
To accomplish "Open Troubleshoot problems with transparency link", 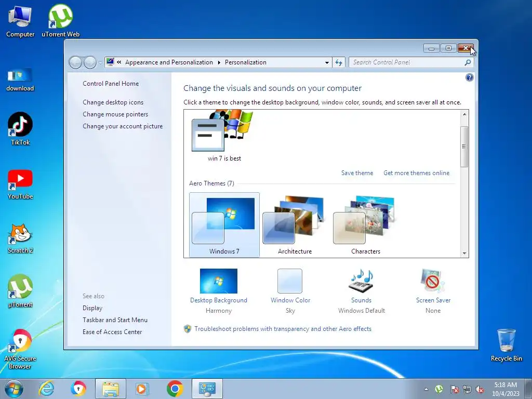I will [283, 328].
